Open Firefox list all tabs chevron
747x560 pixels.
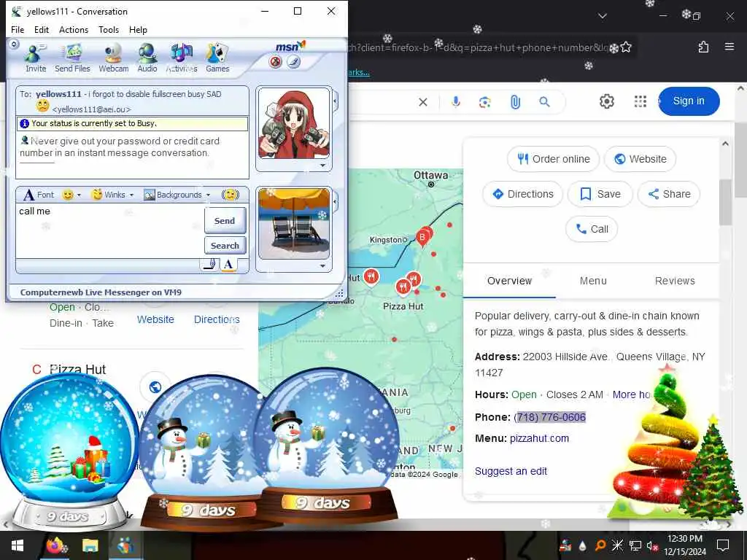[x=603, y=16]
